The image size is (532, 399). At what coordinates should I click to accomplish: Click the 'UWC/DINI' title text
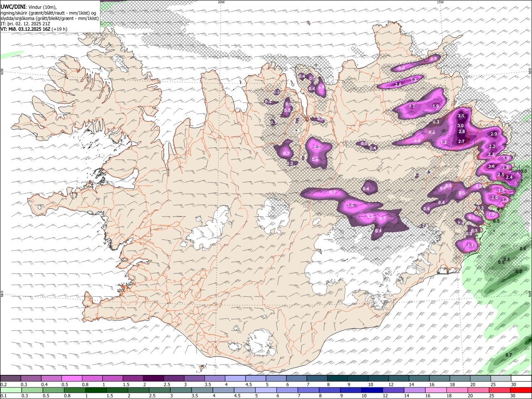13,7
